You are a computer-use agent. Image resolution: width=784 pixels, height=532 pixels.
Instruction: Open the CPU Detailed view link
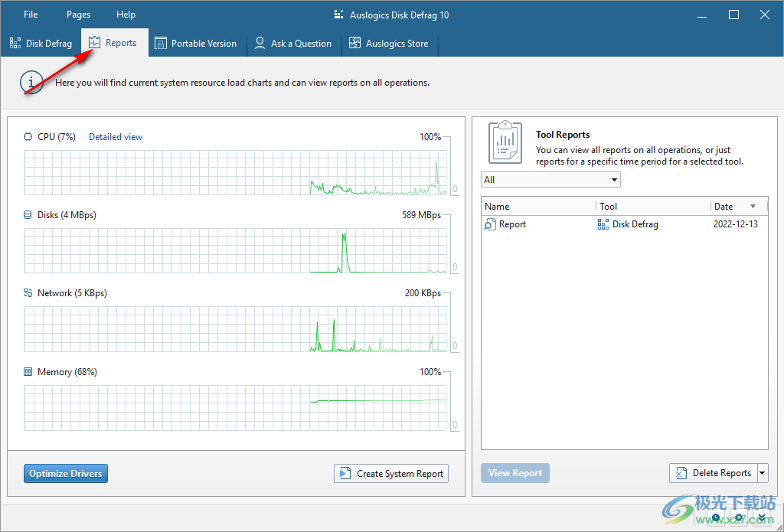[116, 136]
